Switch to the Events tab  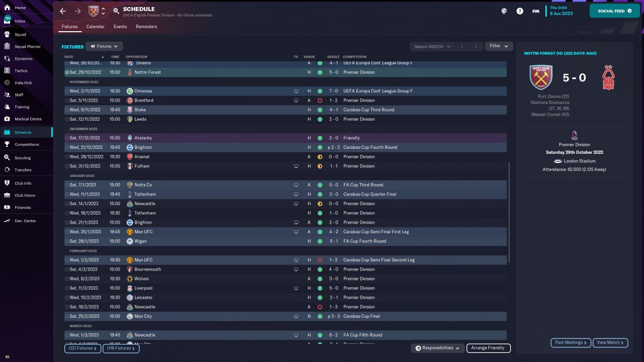(x=120, y=27)
